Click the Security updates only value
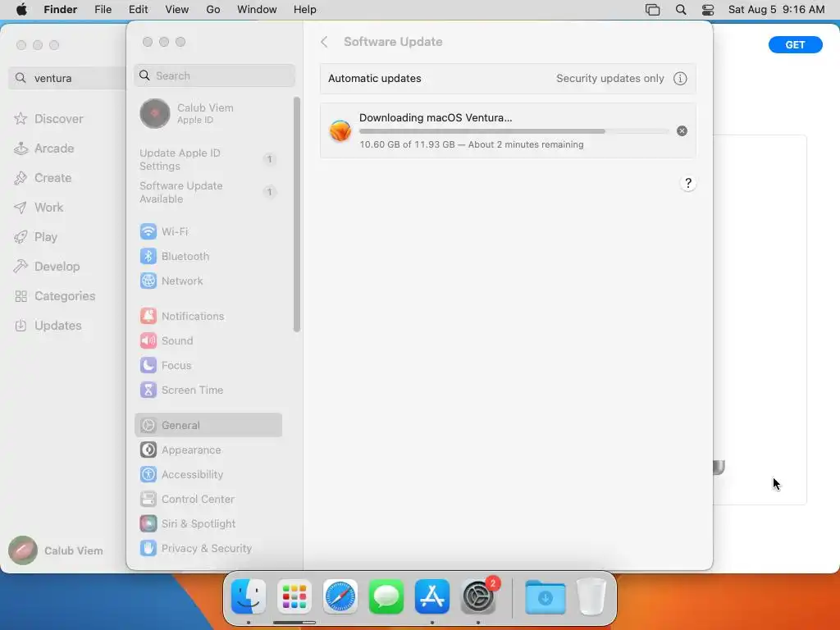 (x=609, y=78)
